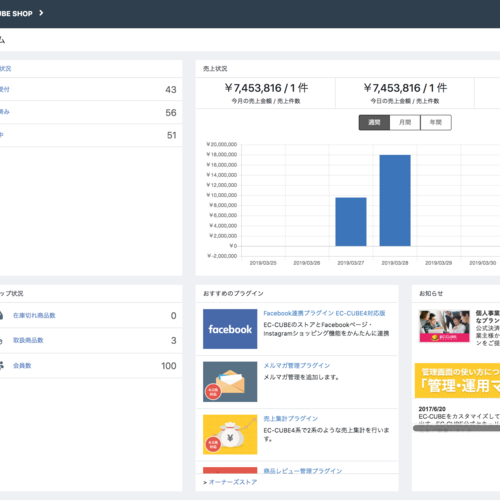
Task: Click the product count value 3
Action: tap(173, 340)
